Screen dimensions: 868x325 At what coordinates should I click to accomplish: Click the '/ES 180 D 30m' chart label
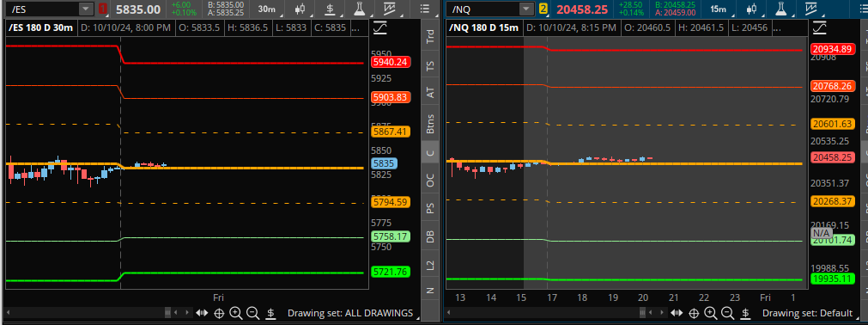pyautogui.click(x=41, y=28)
